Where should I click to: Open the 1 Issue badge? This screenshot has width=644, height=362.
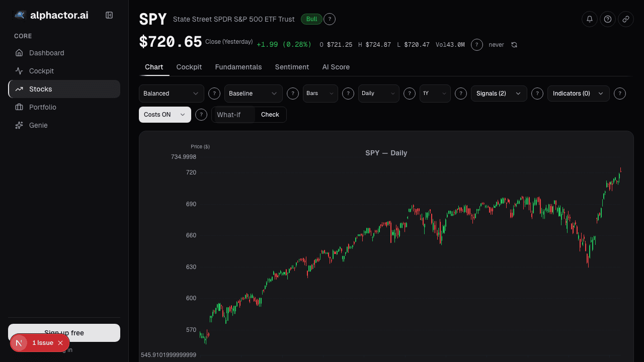(x=43, y=343)
